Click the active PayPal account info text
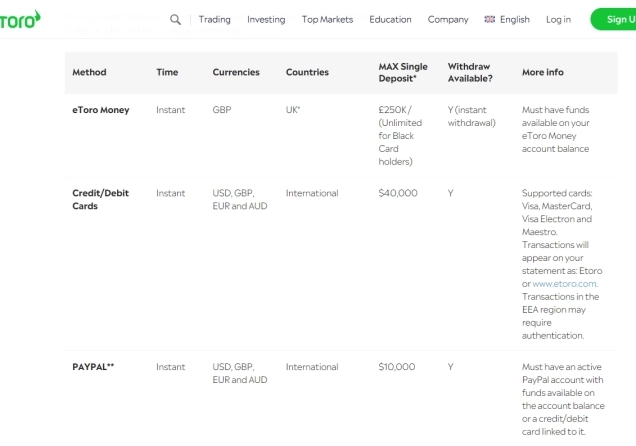 (x=563, y=399)
